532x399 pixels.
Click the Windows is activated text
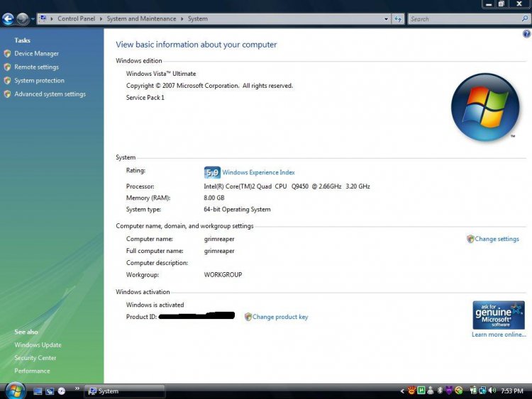click(155, 305)
